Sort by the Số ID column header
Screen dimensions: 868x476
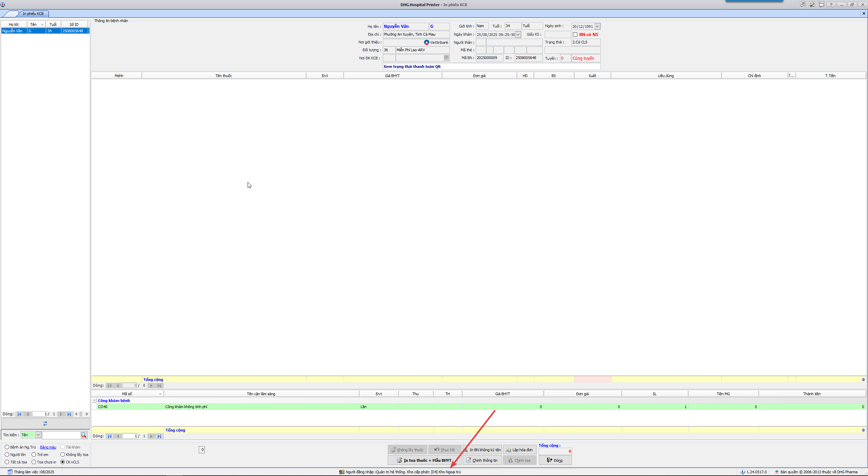[74, 24]
